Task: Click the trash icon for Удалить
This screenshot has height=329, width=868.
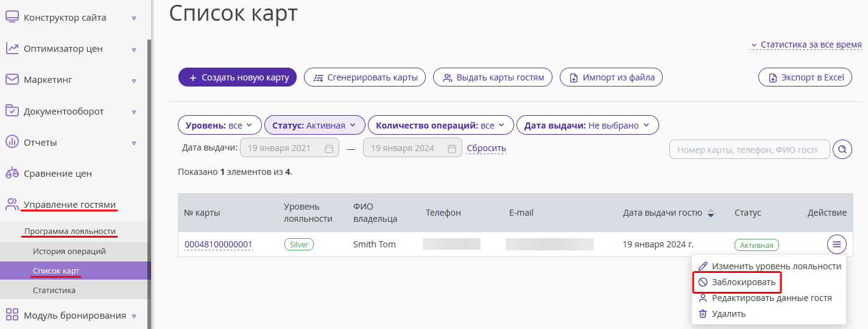Action: pos(703,314)
